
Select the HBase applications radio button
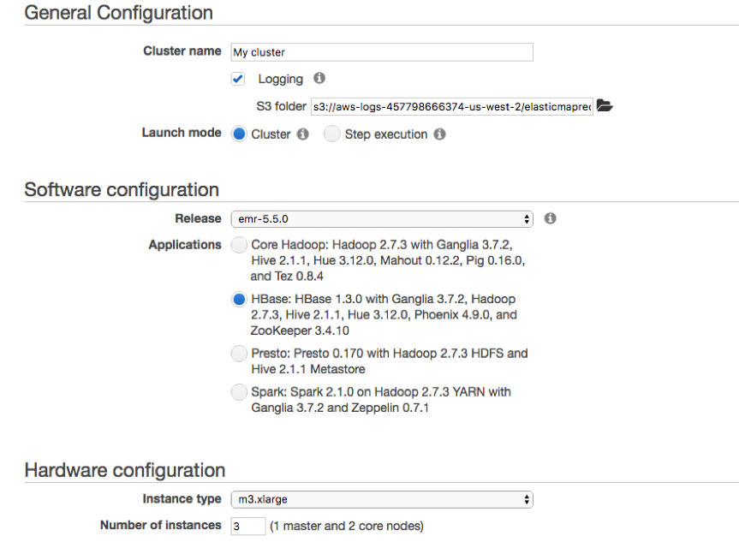(240, 300)
